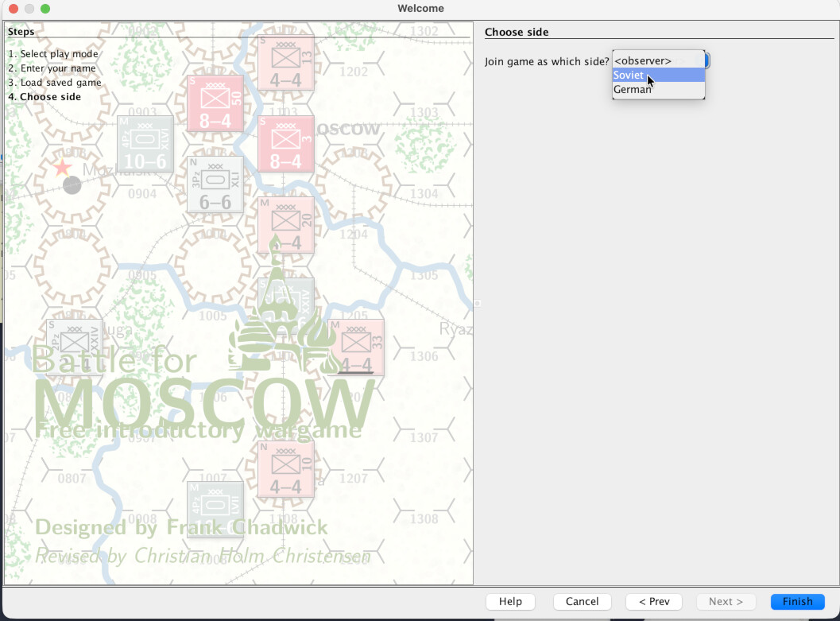Viewport: 840px width, 621px height.
Task: Click the pink 4-4 counter numbered 13
Action: click(286, 62)
